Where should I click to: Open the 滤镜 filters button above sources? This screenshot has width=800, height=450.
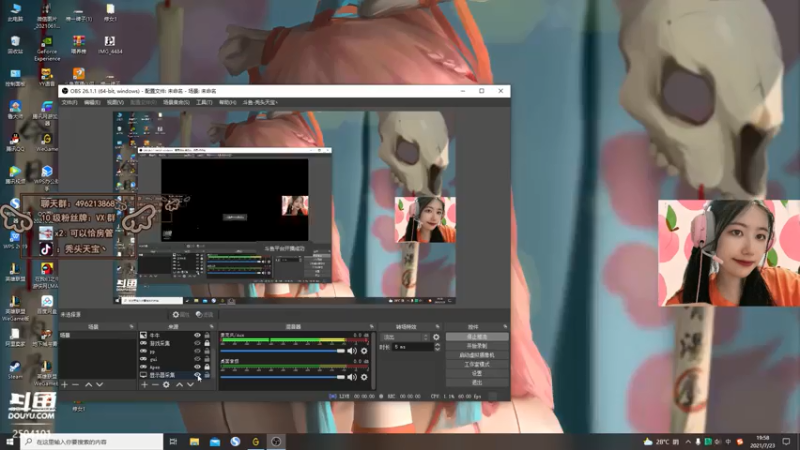[x=205, y=314]
